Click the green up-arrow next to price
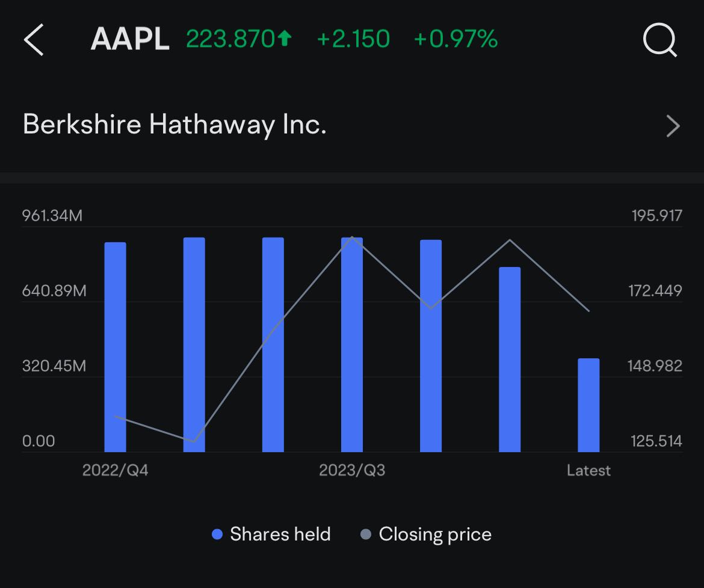The height and width of the screenshot is (588, 704). pyautogui.click(x=284, y=38)
